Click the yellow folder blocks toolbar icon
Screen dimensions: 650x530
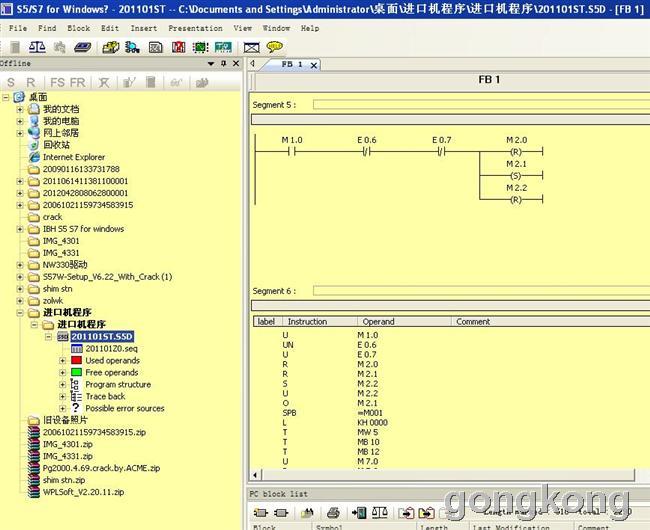(x=111, y=47)
